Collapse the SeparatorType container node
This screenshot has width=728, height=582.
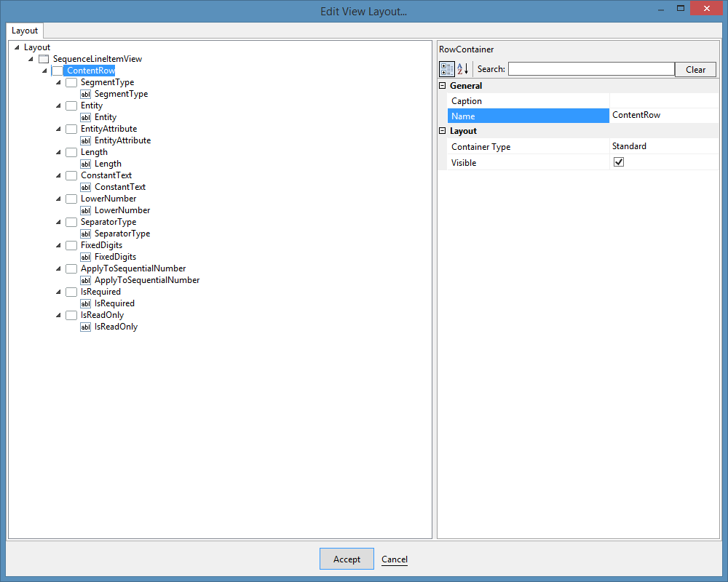pos(58,222)
